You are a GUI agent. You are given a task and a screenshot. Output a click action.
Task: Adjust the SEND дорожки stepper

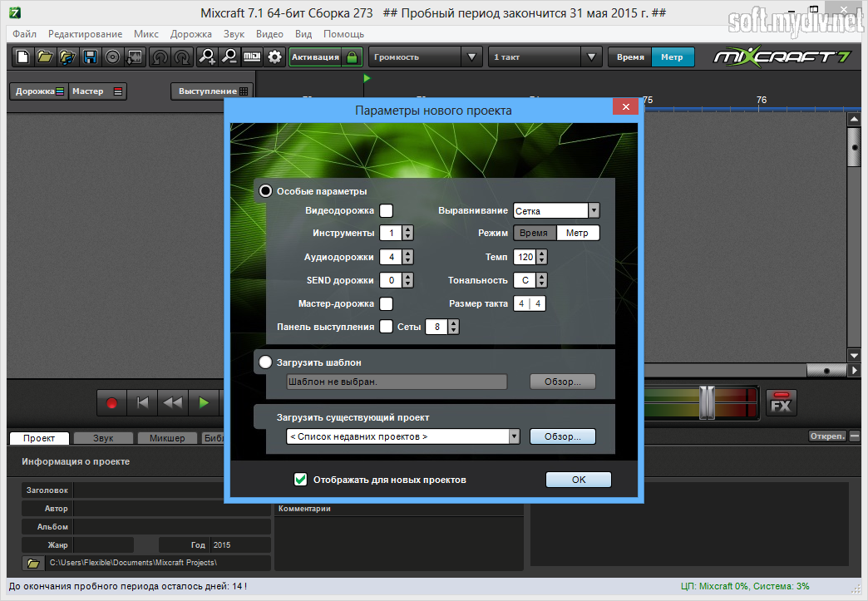[408, 281]
